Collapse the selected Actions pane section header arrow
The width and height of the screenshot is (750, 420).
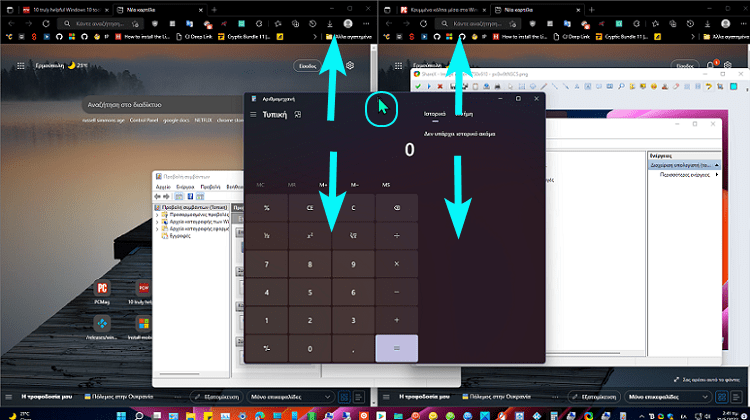(717, 165)
